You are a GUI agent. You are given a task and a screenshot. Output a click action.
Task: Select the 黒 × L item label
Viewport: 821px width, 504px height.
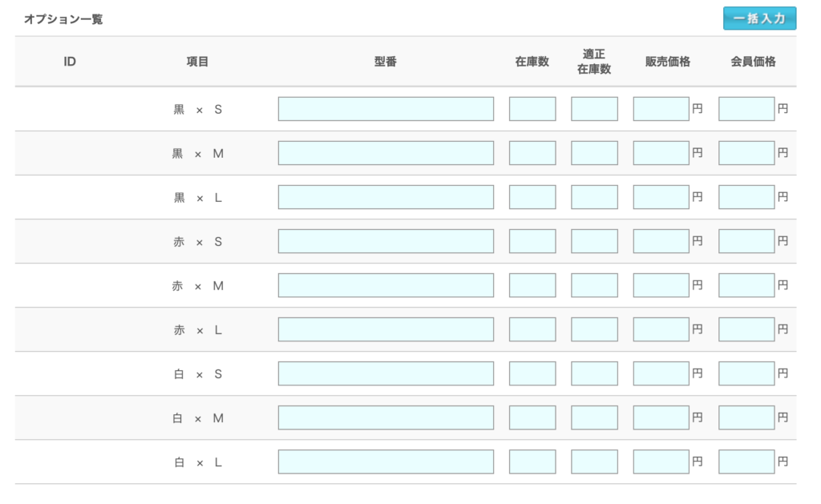[x=198, y=197]
